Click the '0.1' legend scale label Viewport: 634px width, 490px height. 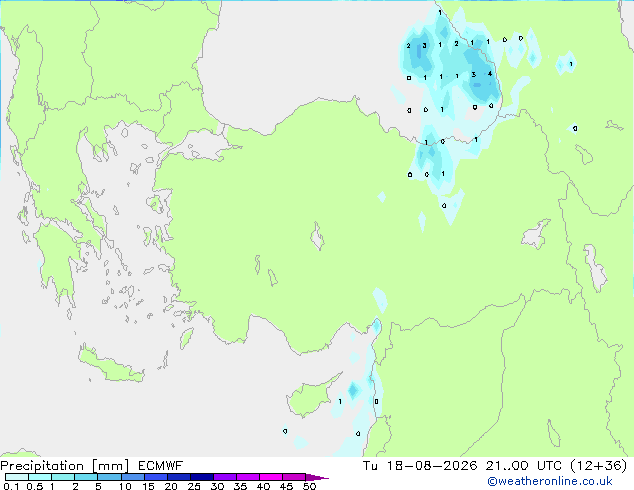11,486
